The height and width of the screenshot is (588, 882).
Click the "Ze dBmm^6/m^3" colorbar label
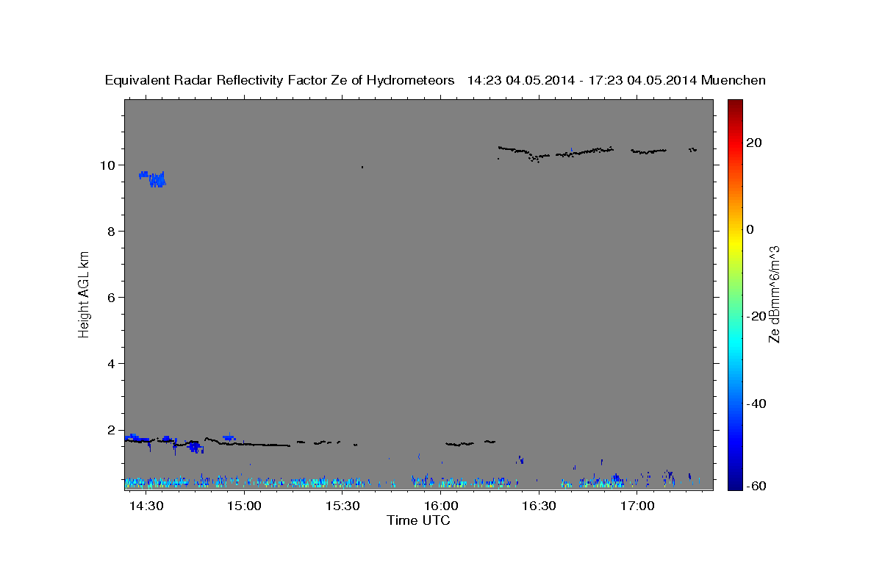click(x=774, y=294)
